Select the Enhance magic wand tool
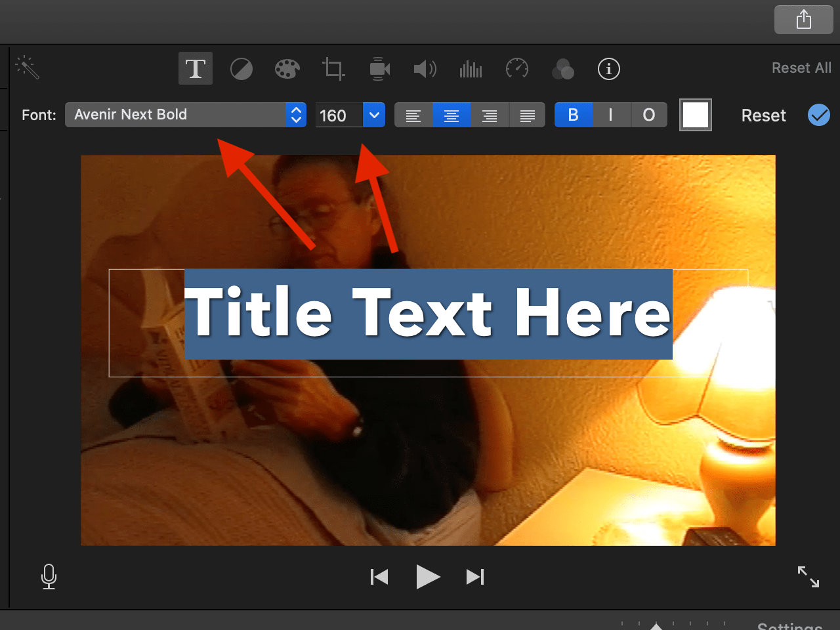 (x=26, y=66)
